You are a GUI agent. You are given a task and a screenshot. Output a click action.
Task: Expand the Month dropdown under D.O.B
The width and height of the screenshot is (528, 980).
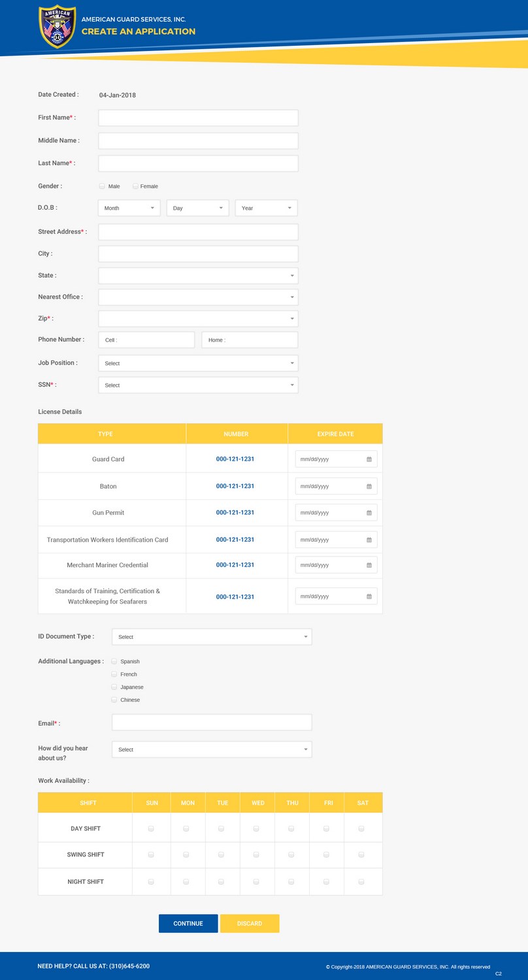pos(129,208)
